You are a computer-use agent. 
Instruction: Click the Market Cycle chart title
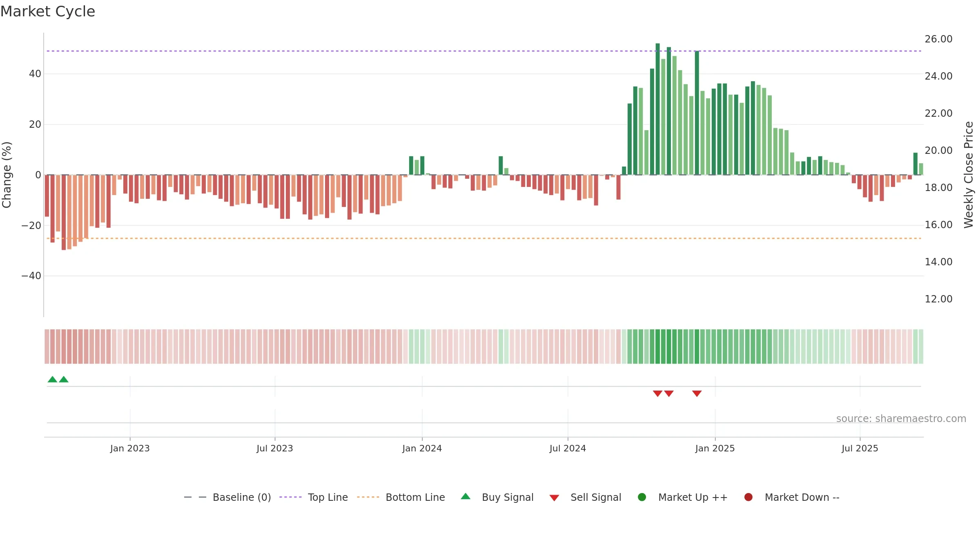[x=48, y=11]
